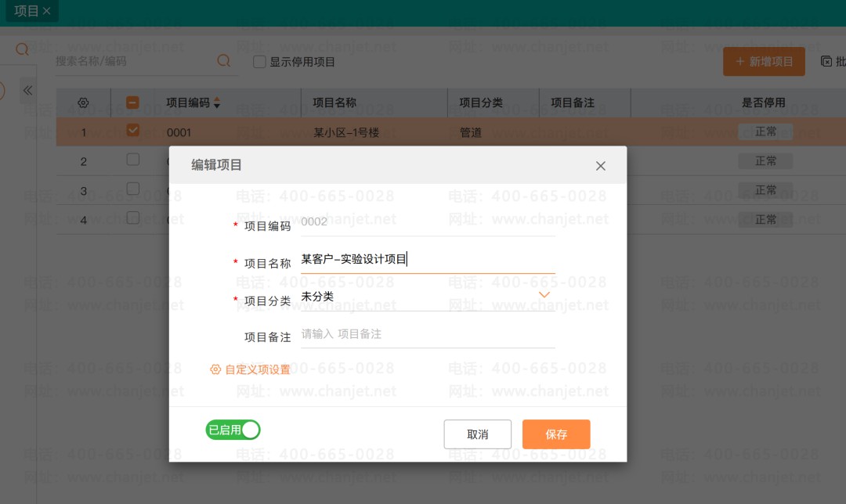Close the 编辑项目 dialog
The image size is (846, 504).
tap(601, 166)
